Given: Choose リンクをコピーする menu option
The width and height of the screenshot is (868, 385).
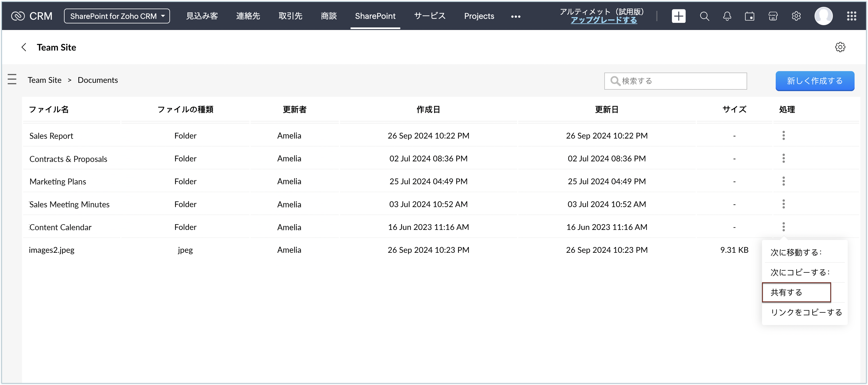Looking at the screenshot, I should (806, 312).
